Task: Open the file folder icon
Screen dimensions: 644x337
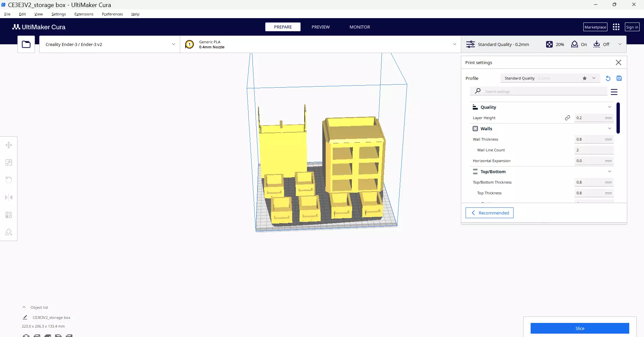Action: point(26,44)
